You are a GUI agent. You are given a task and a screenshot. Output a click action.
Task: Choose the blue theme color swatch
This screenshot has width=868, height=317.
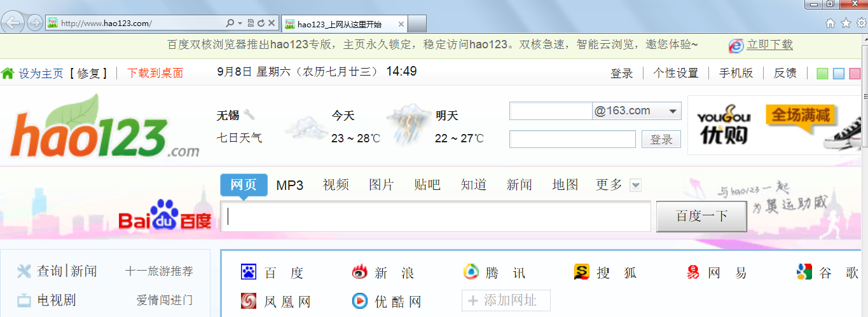[x=839, y=74]
